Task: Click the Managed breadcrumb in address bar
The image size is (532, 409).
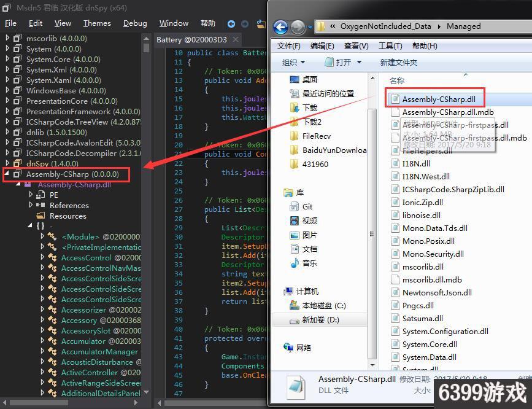Action: (x=463, y=26)
